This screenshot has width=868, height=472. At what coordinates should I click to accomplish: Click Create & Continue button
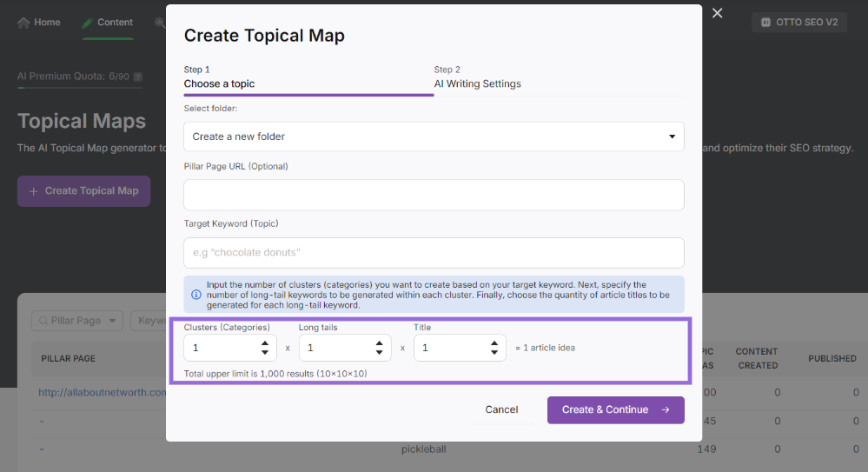tap(615, 410)
